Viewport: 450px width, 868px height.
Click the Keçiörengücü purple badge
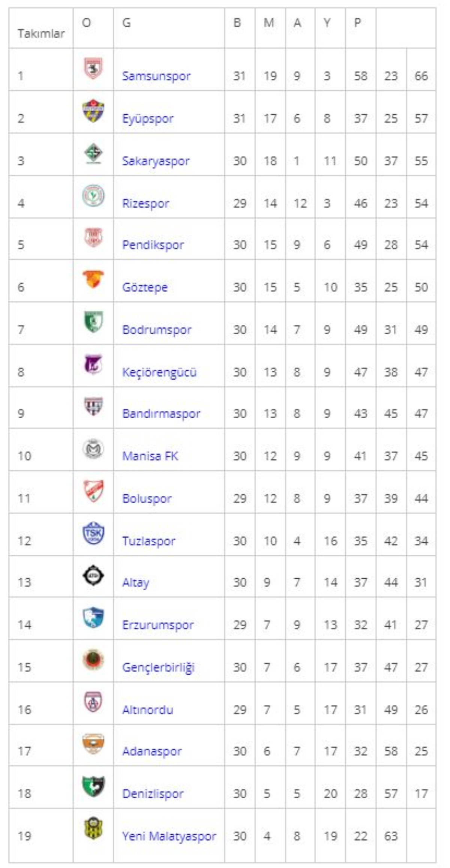[x=93, y=364]
